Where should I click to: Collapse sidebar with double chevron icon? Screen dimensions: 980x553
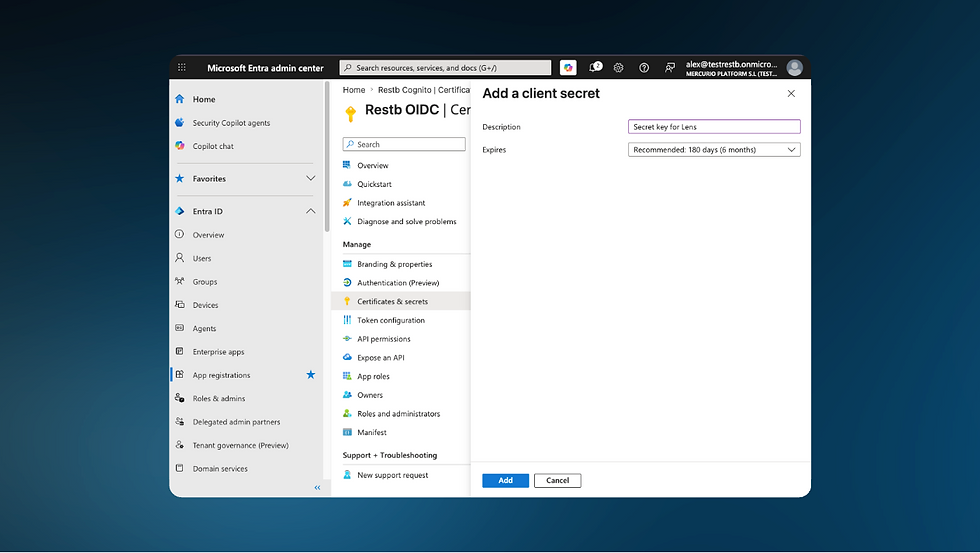317,487
